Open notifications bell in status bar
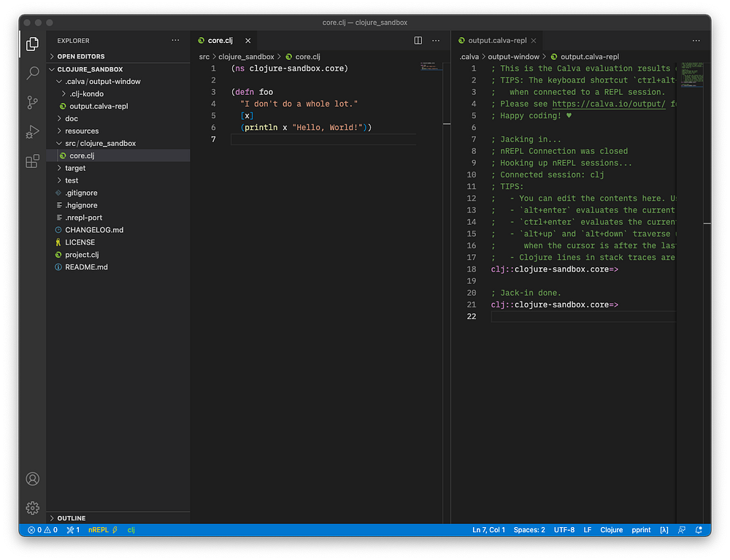730x560 pixels. [x=699, y=530]
